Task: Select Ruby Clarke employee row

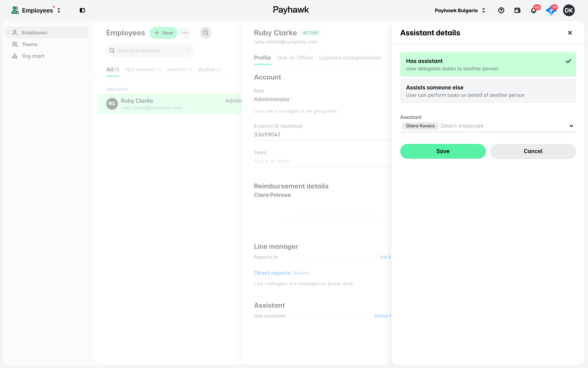Action: click(x=170, y=104)
